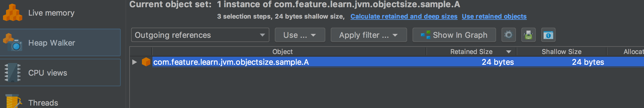This screenshot has height=108, width=644.
Task: Click the Show In Graph button
Action: pyautogui.click(x=454, y=35)
